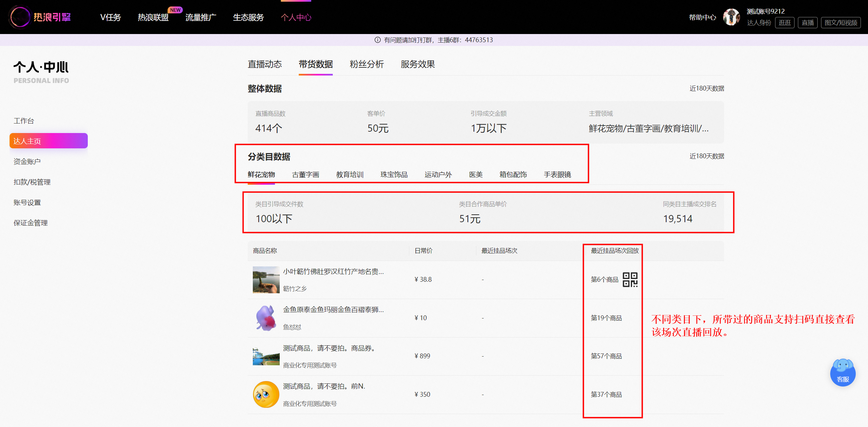Click the 商品名称 column header

pos(265,251)
